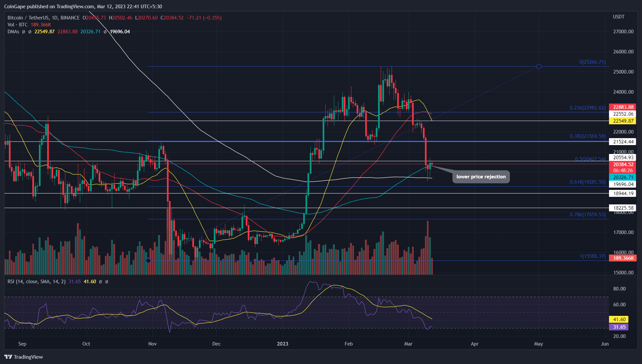
Task: Click the 2023 label on time axis
Action: point(282,344)
